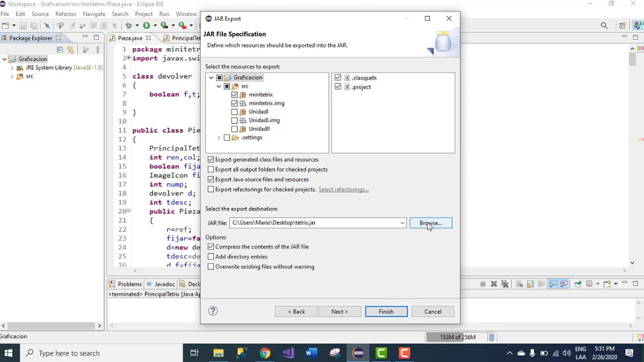Click the Collapse All icon in Package Explorer
The height and width of the screenshot is (362, 644).
tap(60, 50)
